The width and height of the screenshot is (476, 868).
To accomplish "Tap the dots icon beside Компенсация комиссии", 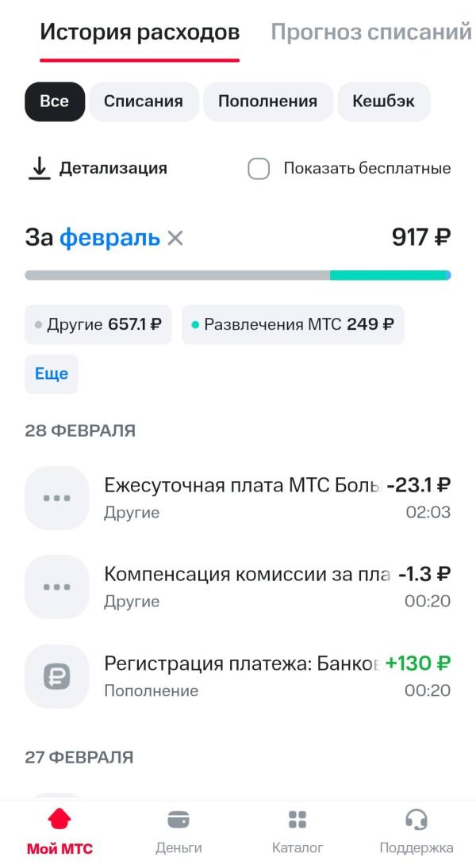I will [x=57, y=587].
